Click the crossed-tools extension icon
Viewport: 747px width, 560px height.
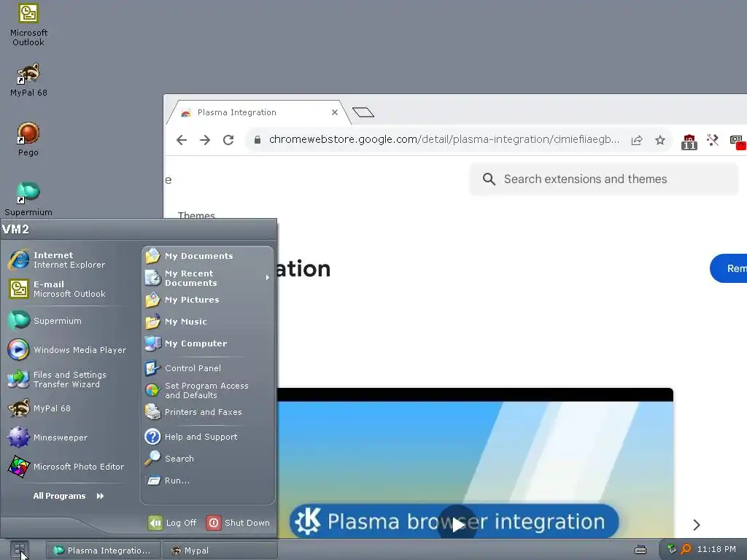pyautogui.click(x=712, y=140)
